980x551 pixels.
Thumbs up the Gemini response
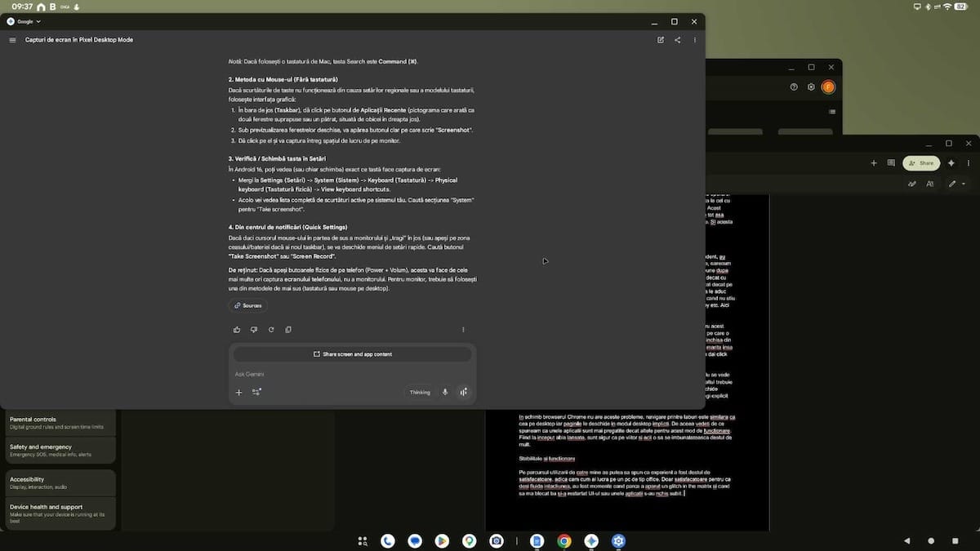236,329
